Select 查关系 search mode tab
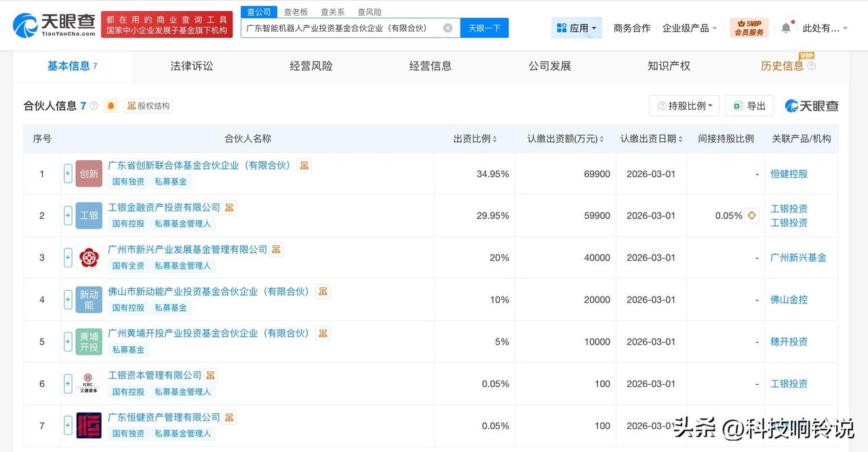The height and width of the screenshot is (452, 868). (x=332, y=12)
